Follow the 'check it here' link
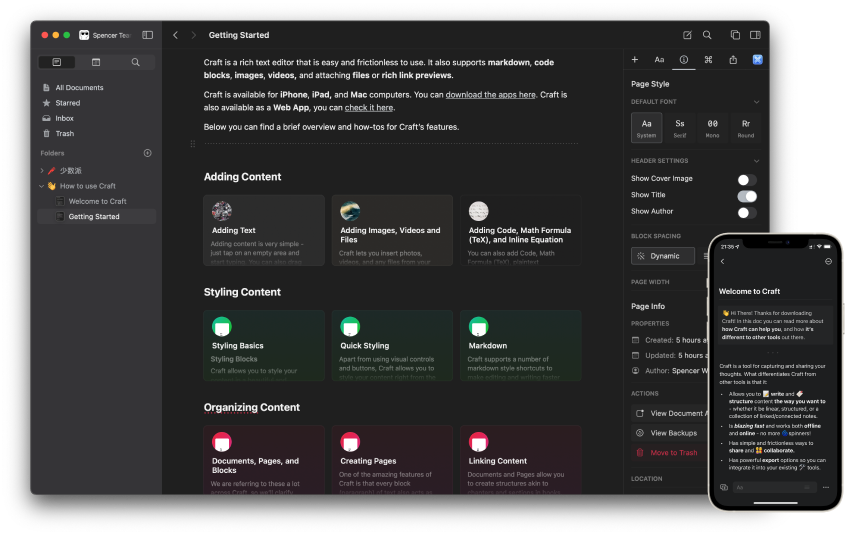This screenshot has width=857, height=535. point(369,108)
